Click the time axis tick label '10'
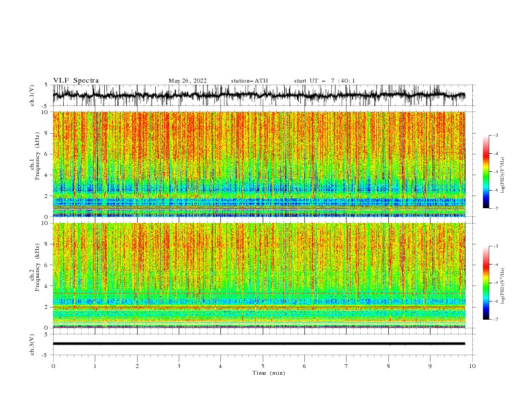Screen dimensions: 532x411 point(472,366)
